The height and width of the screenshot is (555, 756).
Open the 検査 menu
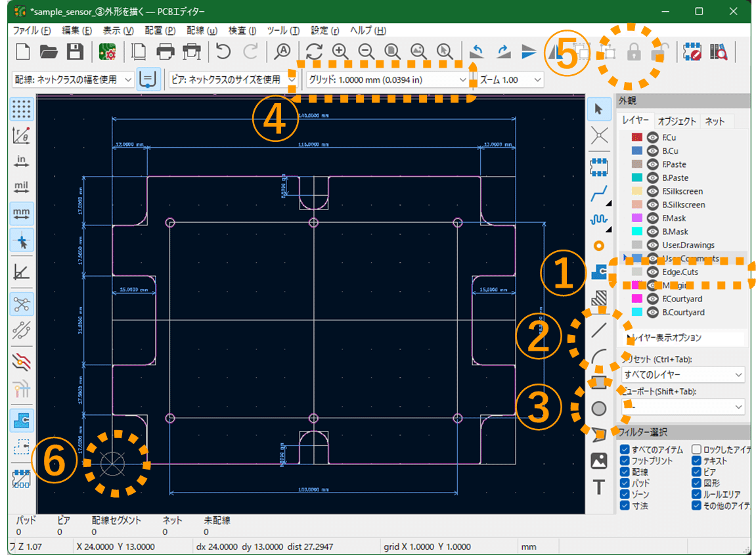point(242,30)
